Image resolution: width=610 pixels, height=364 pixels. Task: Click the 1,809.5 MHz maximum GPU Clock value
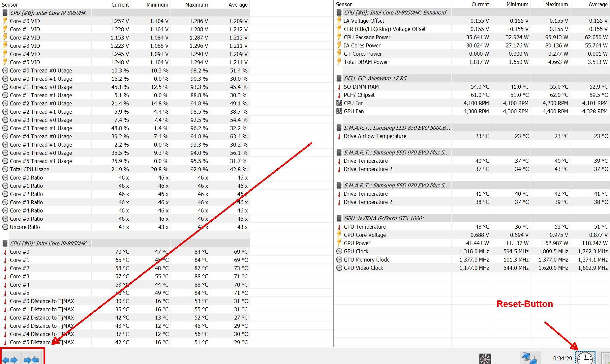pos(553,251)
